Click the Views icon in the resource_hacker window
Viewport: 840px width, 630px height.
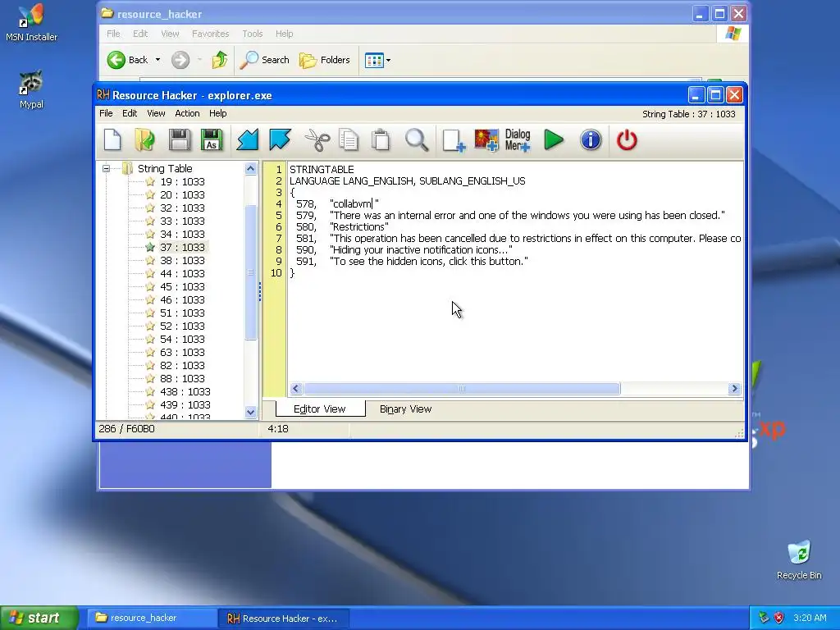coord(374,60)
